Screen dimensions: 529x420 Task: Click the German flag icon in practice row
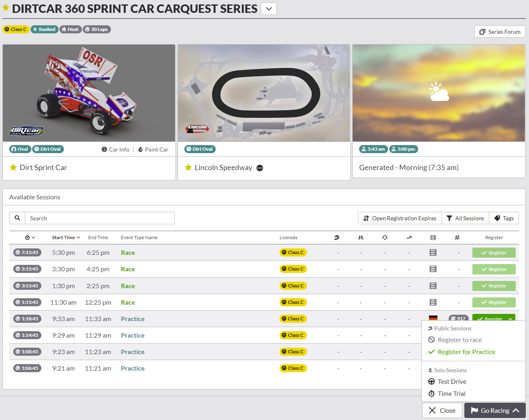(433, 318)
